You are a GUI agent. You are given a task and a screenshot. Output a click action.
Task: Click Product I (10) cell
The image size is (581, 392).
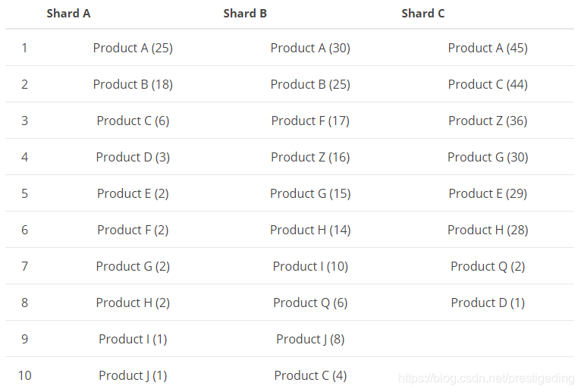(310, 266)
